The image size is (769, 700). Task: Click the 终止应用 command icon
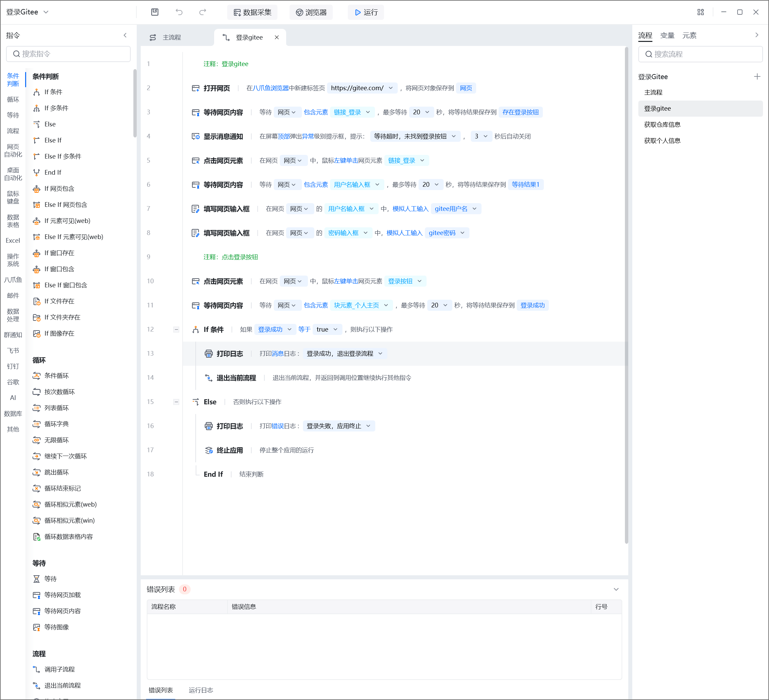[x=209, y=450]
